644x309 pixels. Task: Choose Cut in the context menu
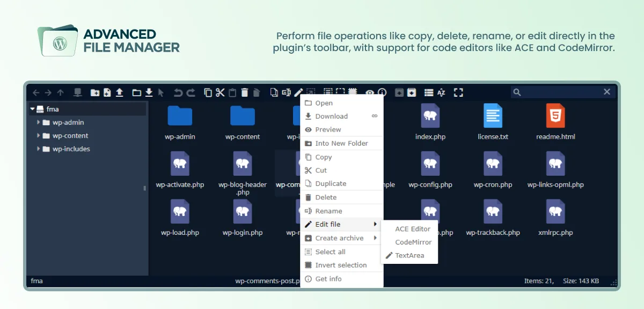(x=342, y=170)
